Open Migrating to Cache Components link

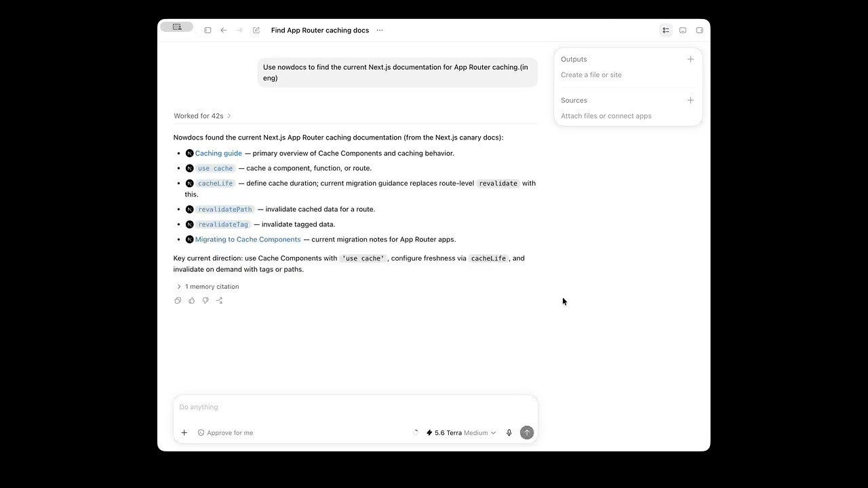point(248,239)
